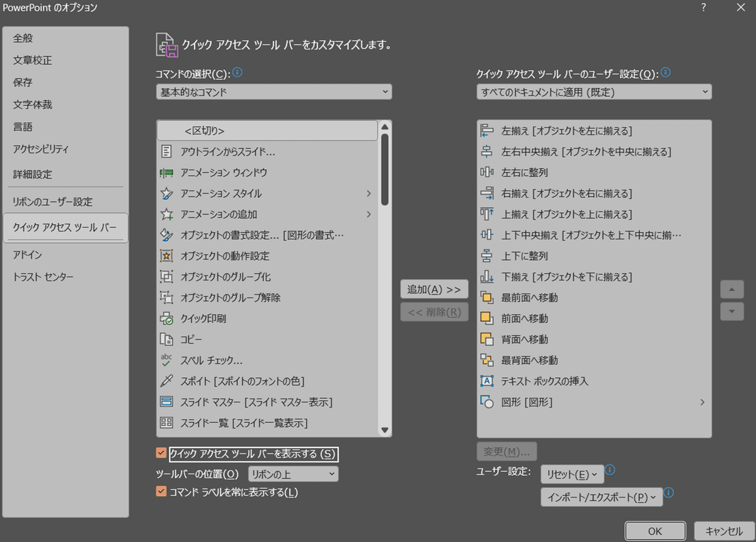Click the オブジェクトのグループ化 icon
This screenshot has height=542, width=756.
click(166, 277)
